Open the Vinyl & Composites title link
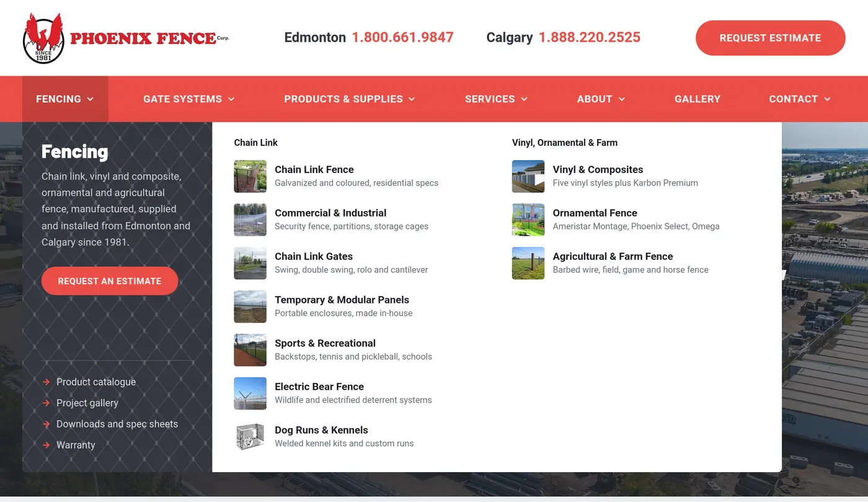The image size is (868, 502). pyautogui.click(x=598, y=169)
